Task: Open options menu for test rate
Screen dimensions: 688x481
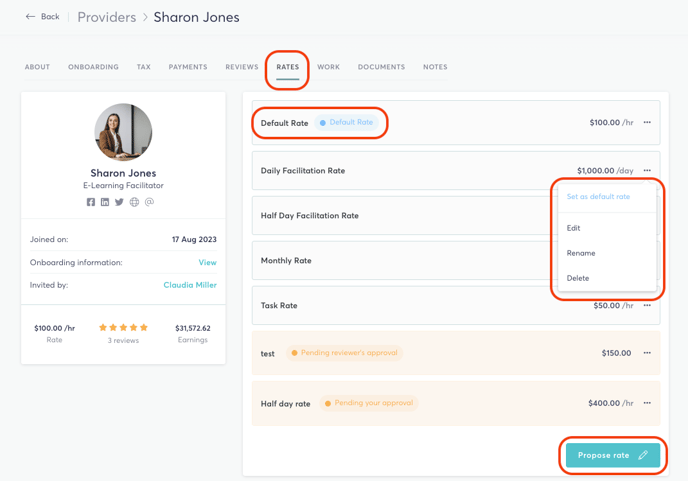Action: pos(647,353)
